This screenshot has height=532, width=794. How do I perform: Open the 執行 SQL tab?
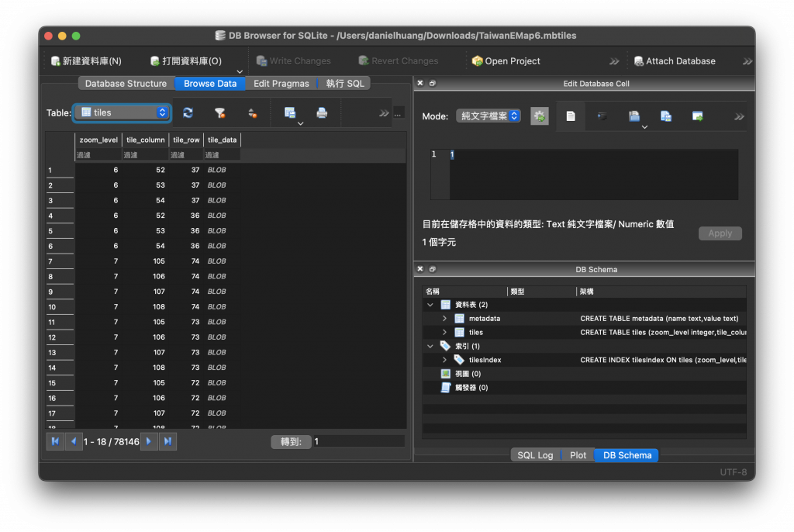point(345,83)
